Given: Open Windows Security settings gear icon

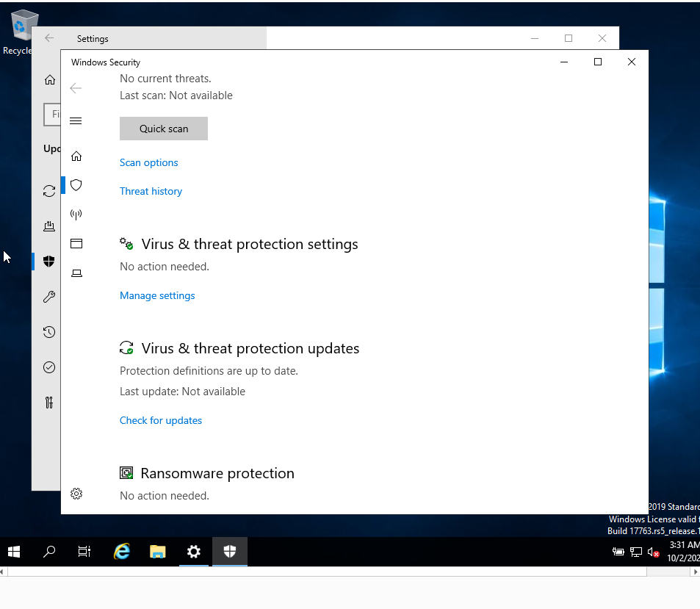Looking at the screenshot, I should pos(76,494).
